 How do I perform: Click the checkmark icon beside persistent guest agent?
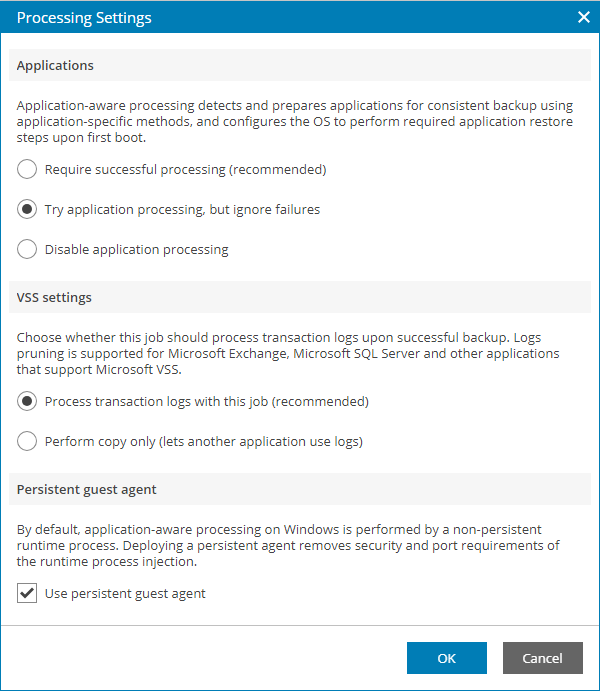pos(27,593)
